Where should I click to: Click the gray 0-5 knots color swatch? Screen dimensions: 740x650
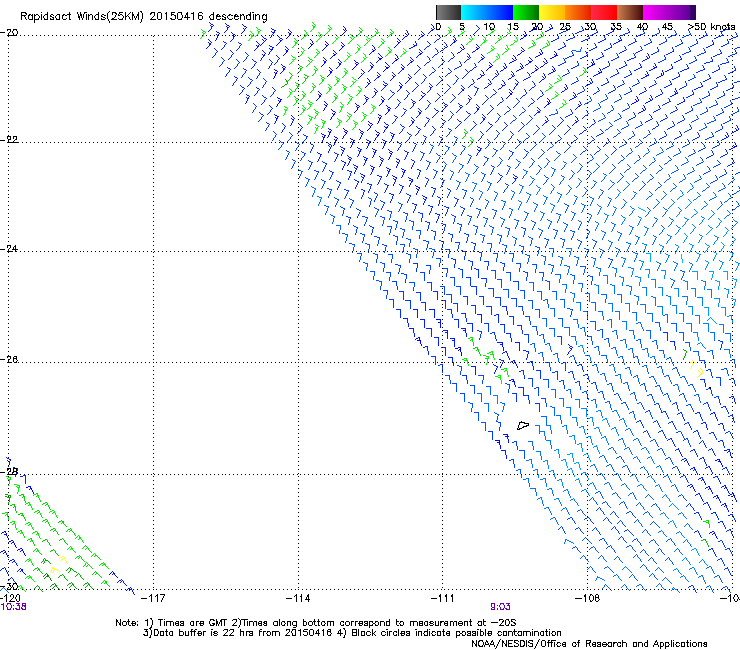point(448,12)
